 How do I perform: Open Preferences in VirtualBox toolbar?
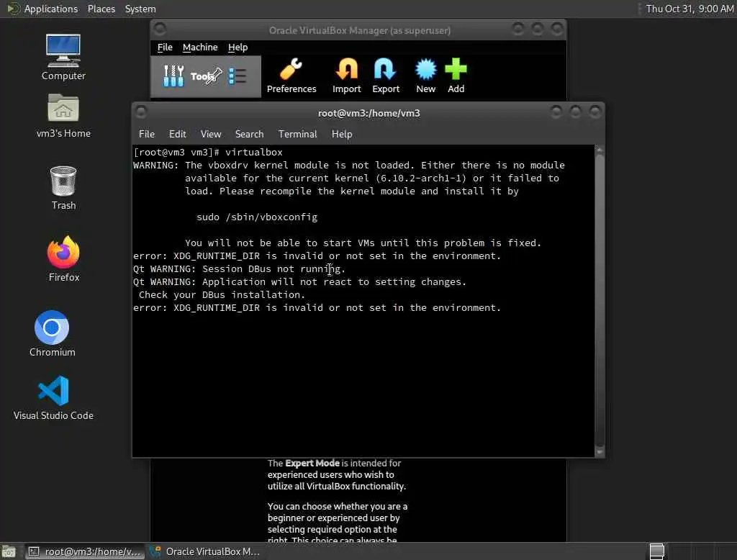[x=291, y=76]
